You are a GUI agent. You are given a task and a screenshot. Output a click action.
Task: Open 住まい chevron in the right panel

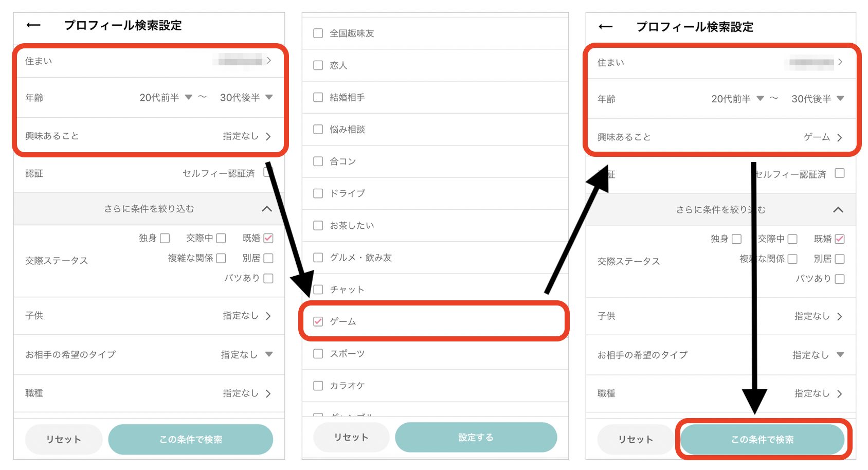coord(840,62)
